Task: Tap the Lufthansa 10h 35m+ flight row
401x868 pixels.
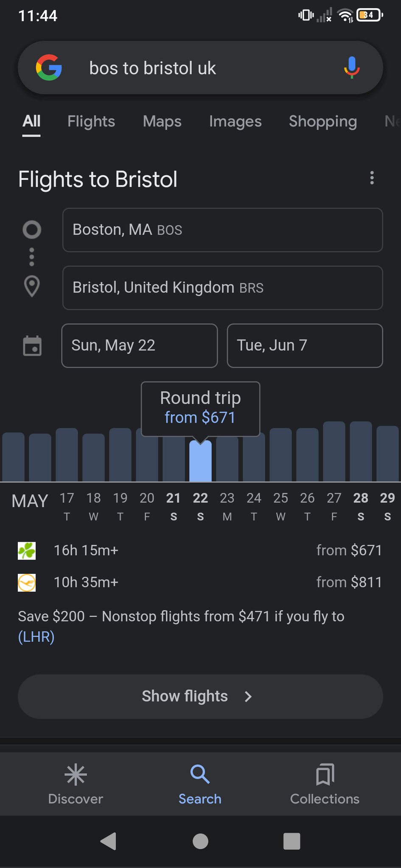Action: pyautogui.click(x=200, y=582)
